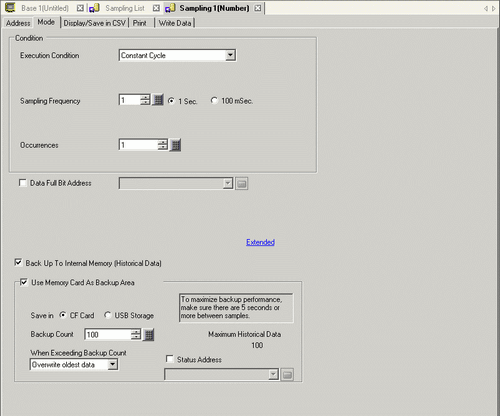This screenshot has width=500, height=416.
Task: Click into the Backup Count input field
Action: click(x=108, y=335)
